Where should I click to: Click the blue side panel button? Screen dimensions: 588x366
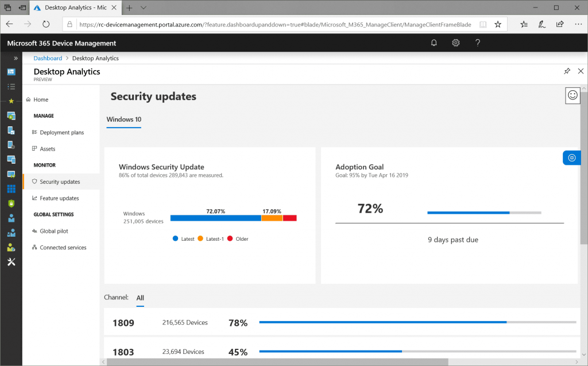(x=572, y=157)
